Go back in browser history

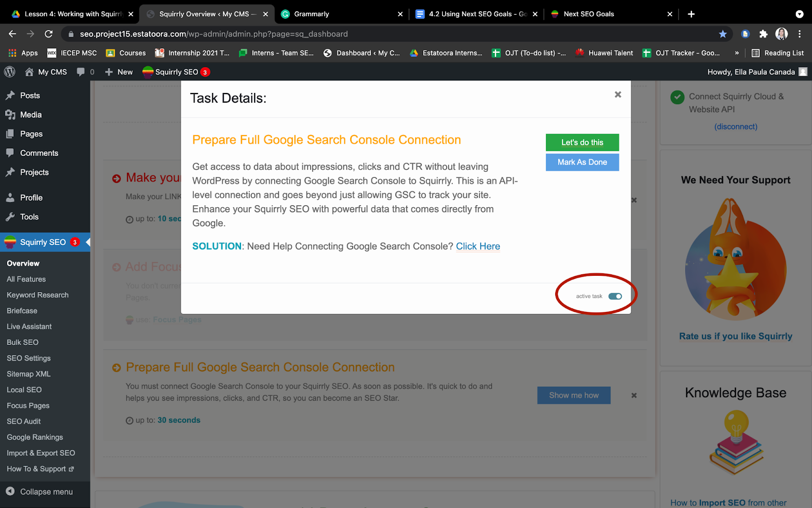click(12, 34)
